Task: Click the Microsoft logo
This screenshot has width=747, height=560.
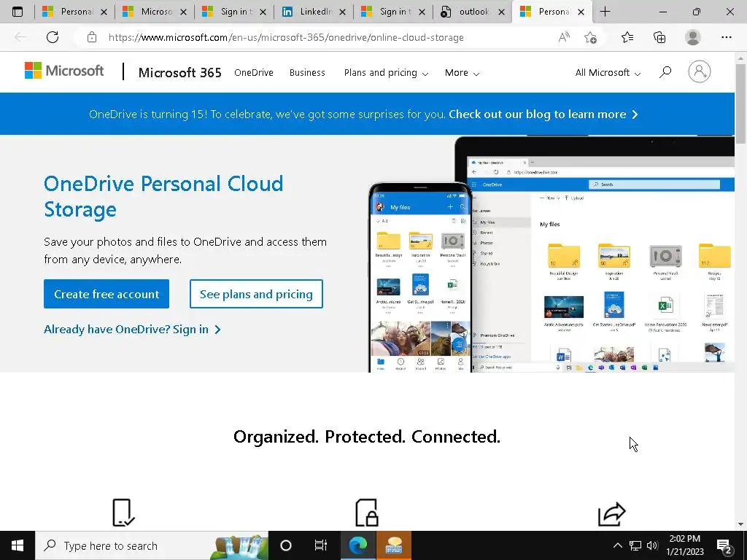Action: point(64,71)
